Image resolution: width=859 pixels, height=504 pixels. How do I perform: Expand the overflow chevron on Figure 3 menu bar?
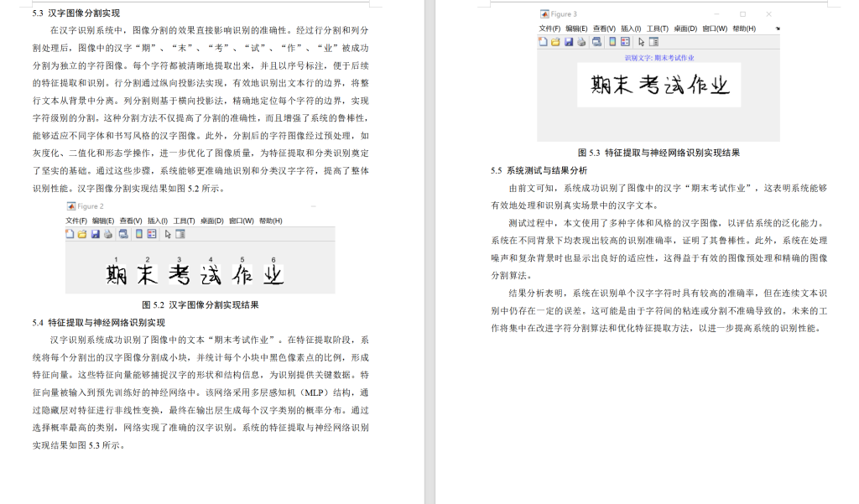click(x=778, y=28)
